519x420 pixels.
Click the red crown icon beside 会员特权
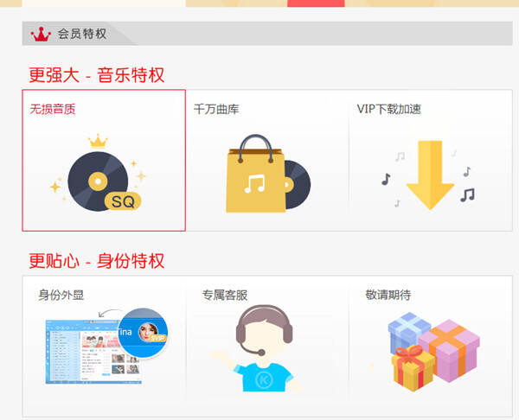pos(41,34)
